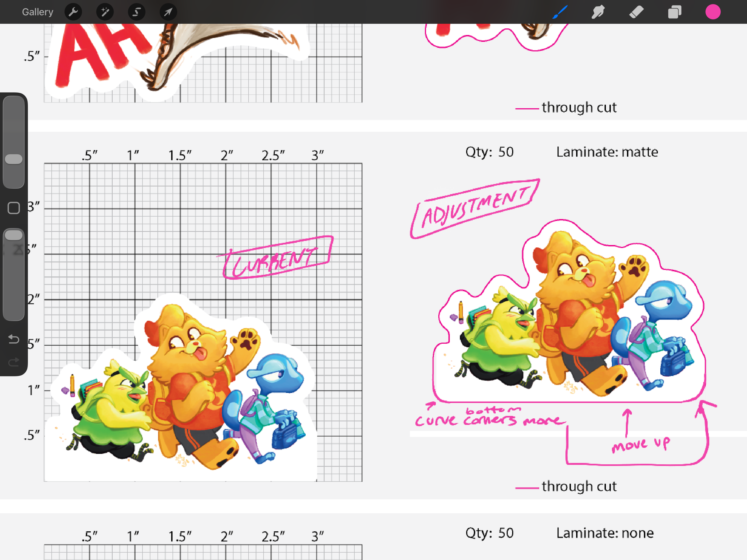Viewport: 747px width, 560px height.
Task: Open the Adjustments magic wand menu
Action: pyautogui.click(x=105, y=12)
